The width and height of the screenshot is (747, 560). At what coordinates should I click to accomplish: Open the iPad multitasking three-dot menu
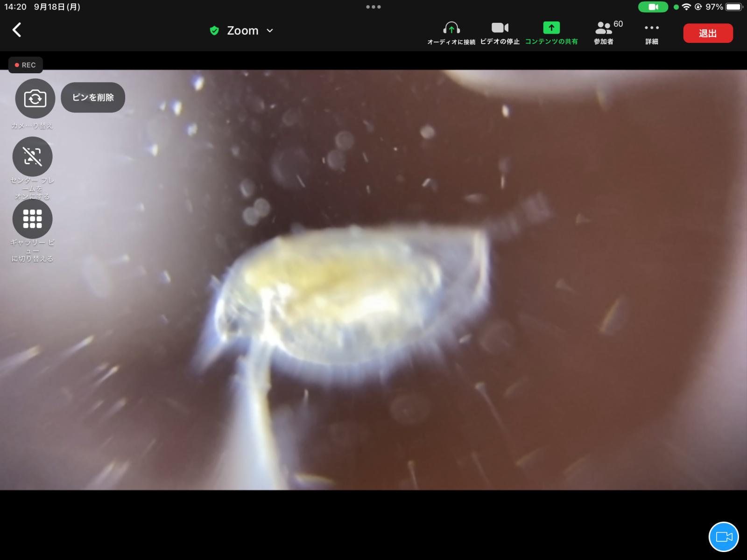coord(373,7)
